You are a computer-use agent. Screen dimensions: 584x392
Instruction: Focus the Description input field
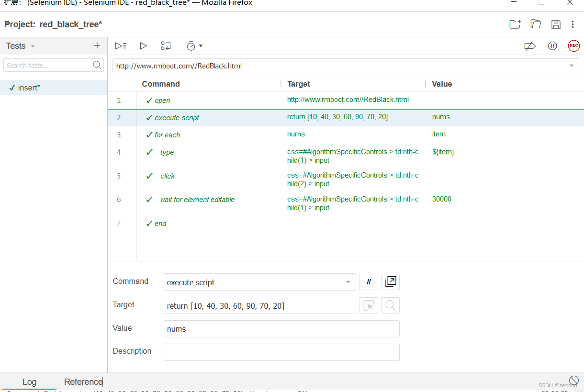[281, 352]
